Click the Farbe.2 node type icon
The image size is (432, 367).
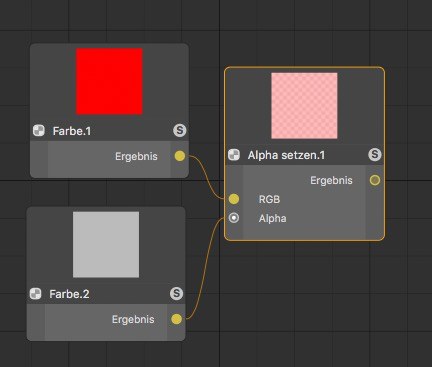click(x=35, y=294)
